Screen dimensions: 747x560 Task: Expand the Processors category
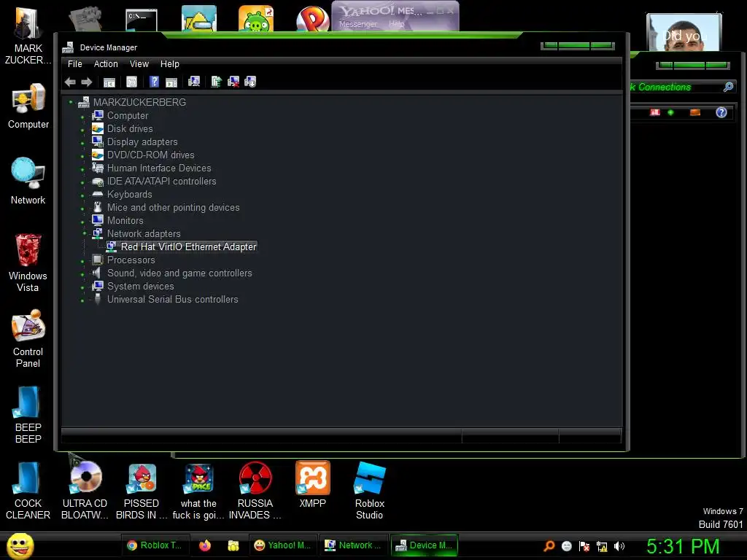coord(82,261)
